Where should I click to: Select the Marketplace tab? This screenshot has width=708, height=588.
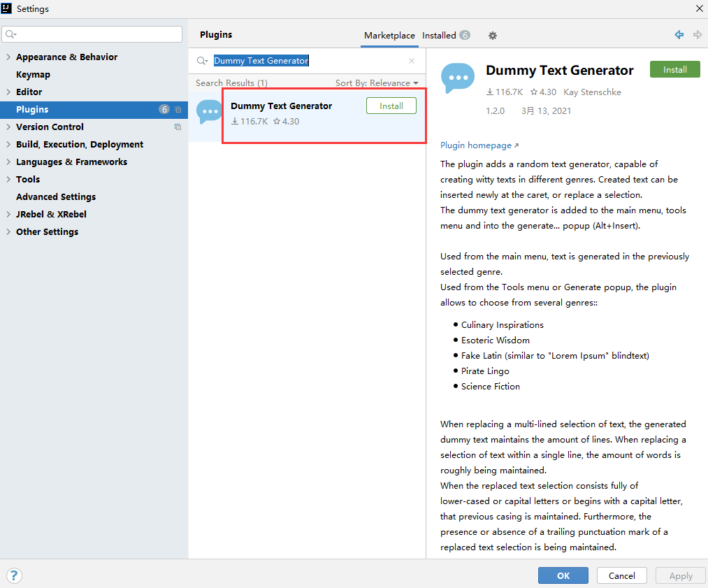pos(389,35)
